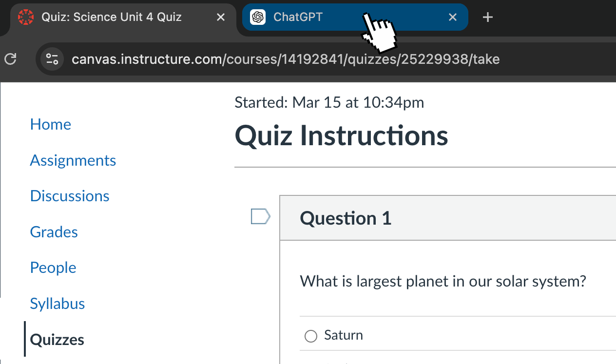Click the ChatGPT logo icon on tab

pyautogui.click(x=257, y=17)
